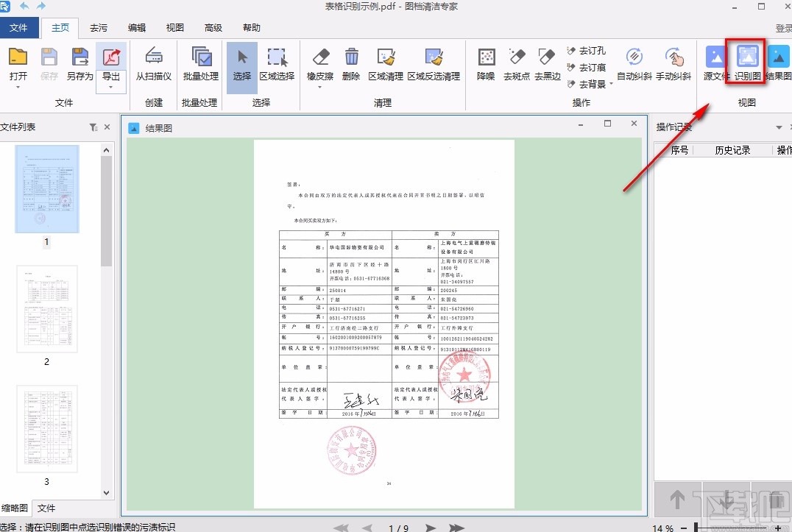Go to next page in navigation bar
The width and height of the screenshot is (792, 532).
[431, 527]
